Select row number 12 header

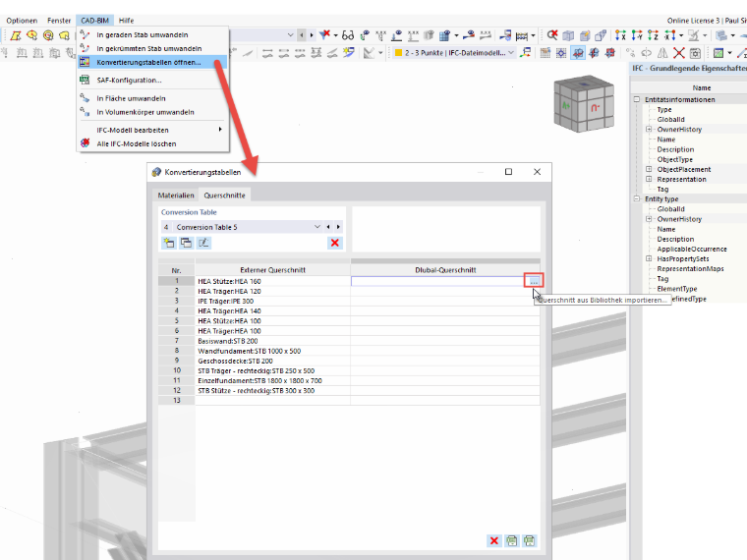point(177,390)
